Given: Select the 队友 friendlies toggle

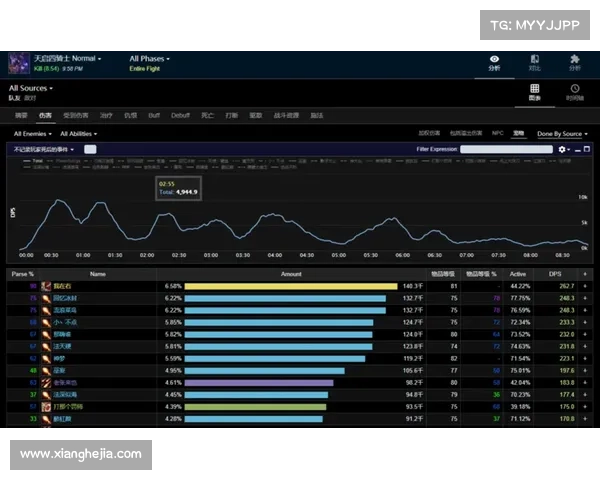Looking at the screenshot, I should tap(15, 98).
